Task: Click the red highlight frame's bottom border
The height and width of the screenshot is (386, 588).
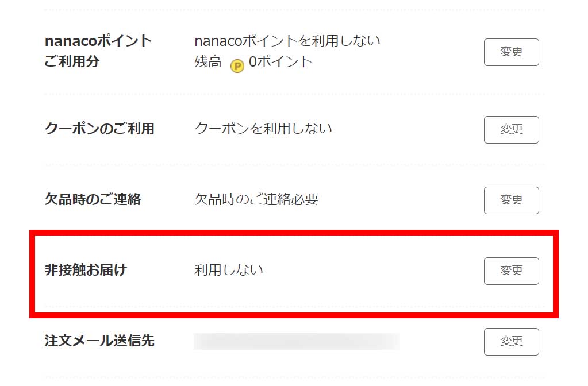Action: [294, 314]
